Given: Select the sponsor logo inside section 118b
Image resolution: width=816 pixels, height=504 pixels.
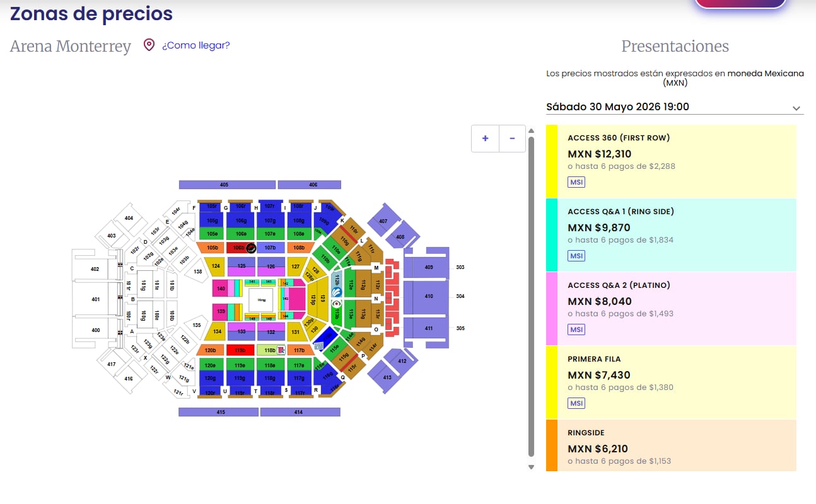Looking at the screenshot, I should point(281,349).
